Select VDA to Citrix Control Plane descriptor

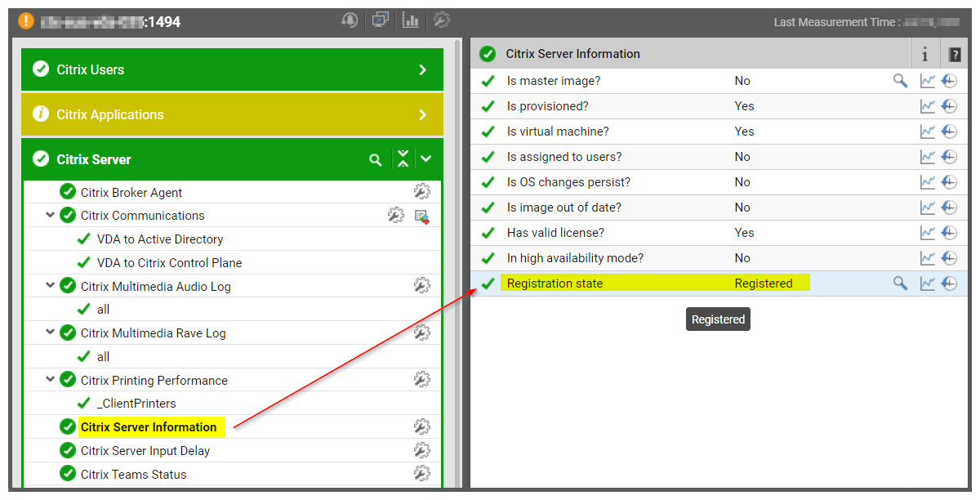click(x=169, y=263)
